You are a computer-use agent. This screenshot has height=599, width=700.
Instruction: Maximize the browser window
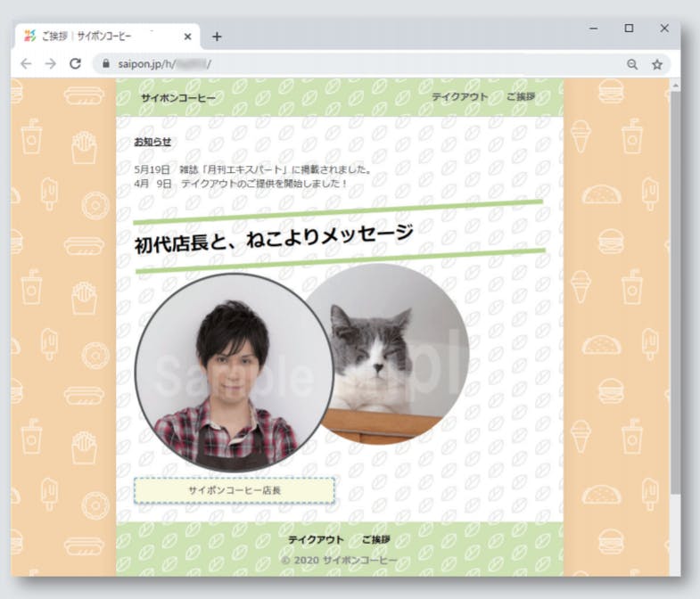(629, 29)
